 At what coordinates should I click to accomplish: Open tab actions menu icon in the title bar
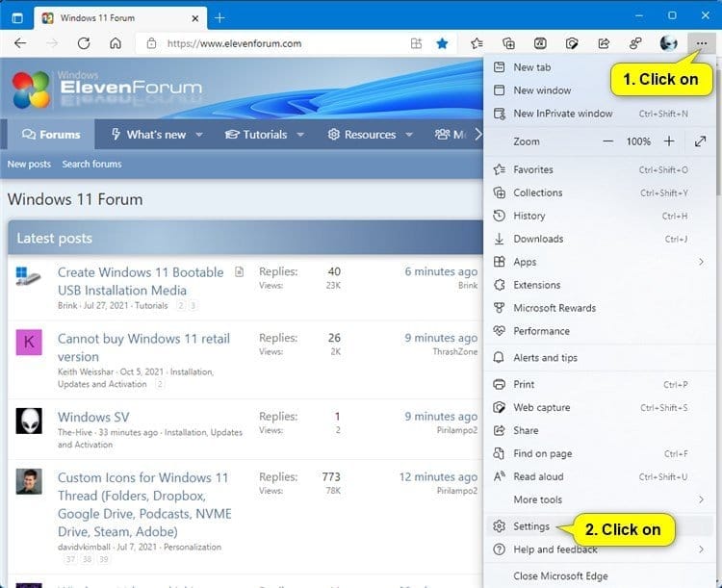point(17,18)
